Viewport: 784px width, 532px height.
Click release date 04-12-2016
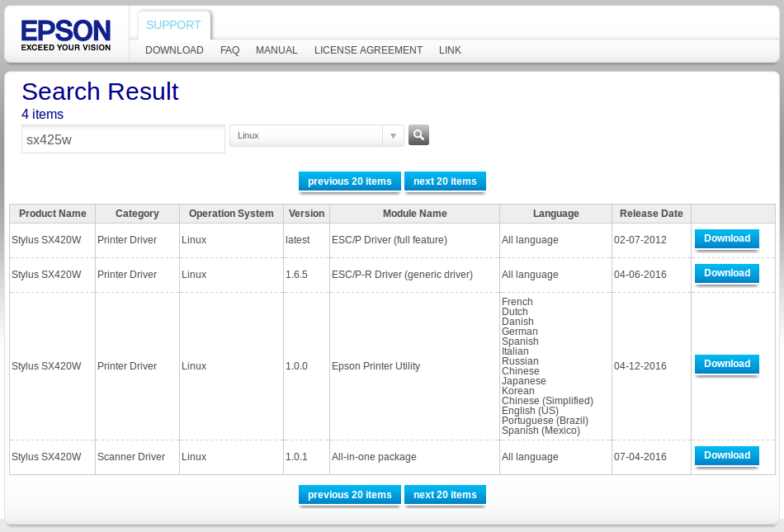pos(640,366)
